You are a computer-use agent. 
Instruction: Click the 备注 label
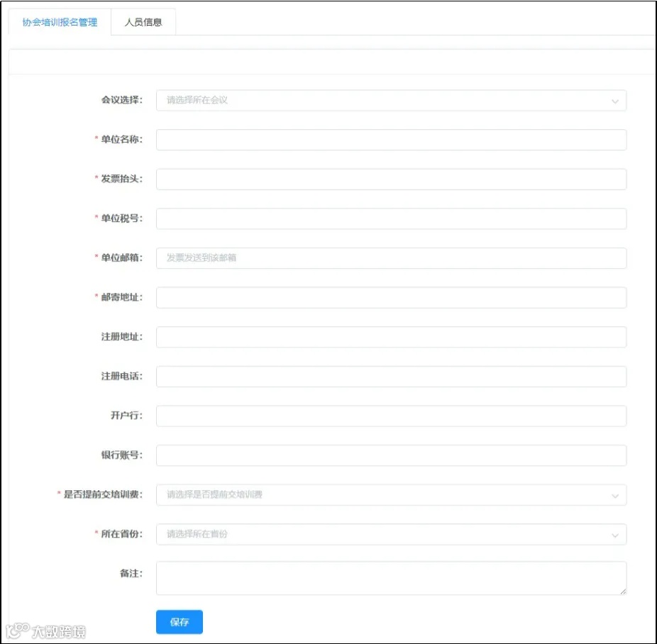tap(131, 573)
